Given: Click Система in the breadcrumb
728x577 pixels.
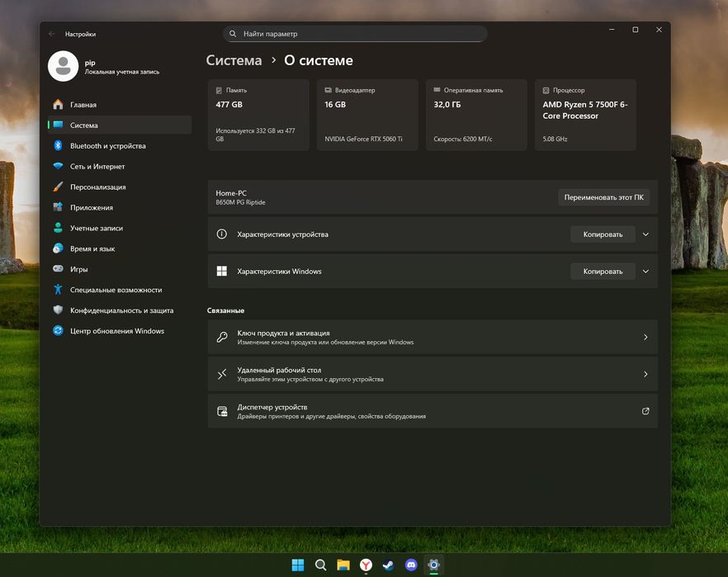Looking at the screenshot, I should (x=234, y=60).
